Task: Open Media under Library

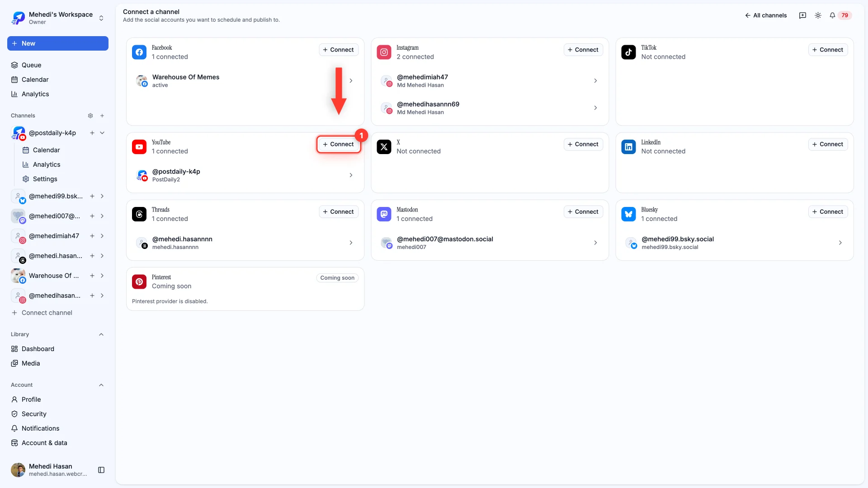Action: coord(58,363)
